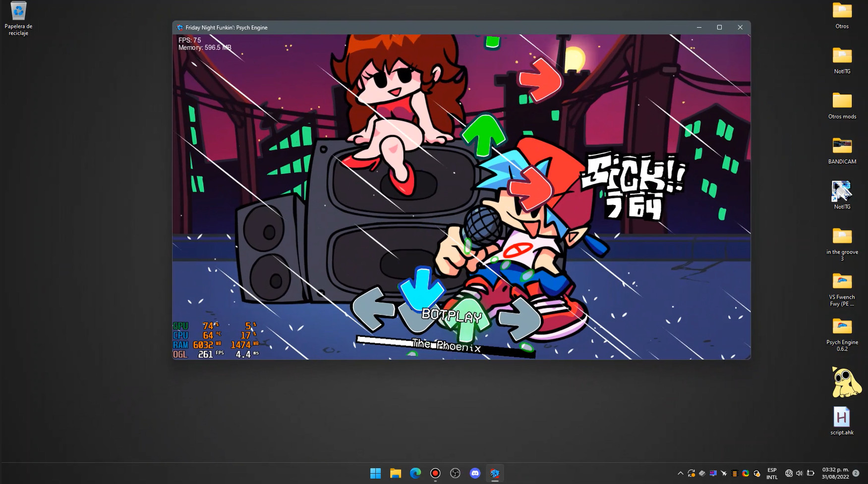Click the network globe tray icon

point(789,474)
